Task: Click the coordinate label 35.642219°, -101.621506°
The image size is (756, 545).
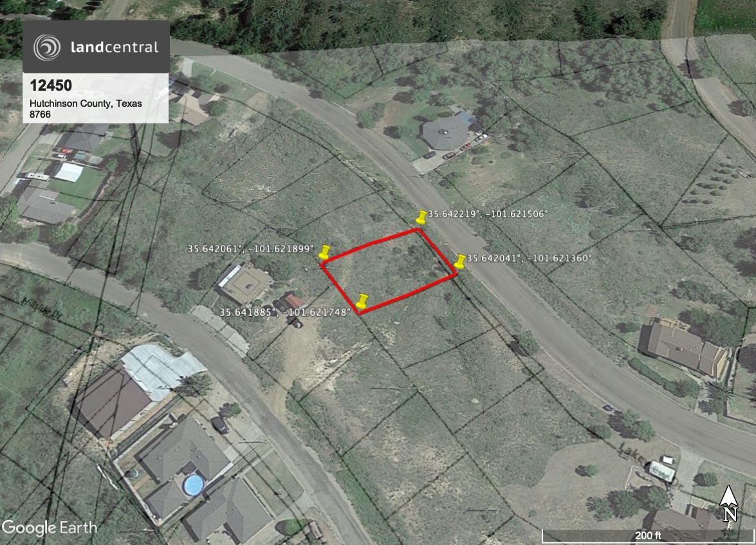Action: click(x=488, y=214)
